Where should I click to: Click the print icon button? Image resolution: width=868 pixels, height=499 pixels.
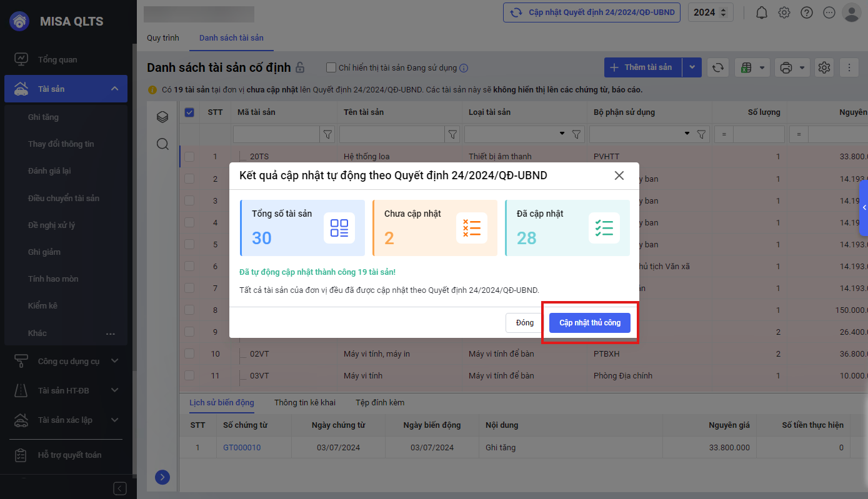(786, 67)
